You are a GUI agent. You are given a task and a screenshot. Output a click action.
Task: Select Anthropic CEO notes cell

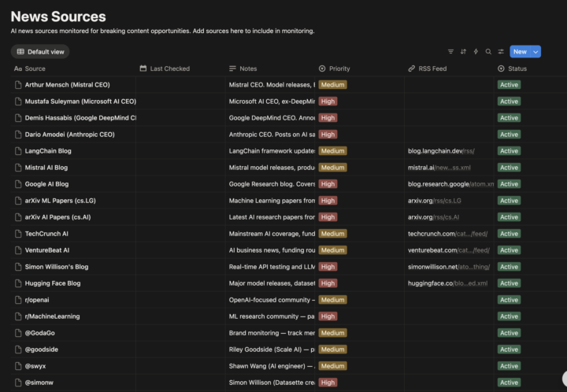pos(270,135)
